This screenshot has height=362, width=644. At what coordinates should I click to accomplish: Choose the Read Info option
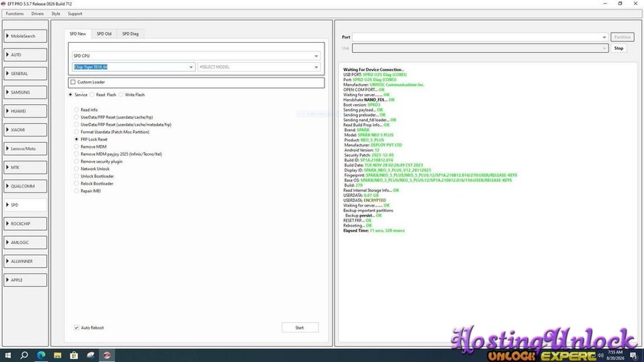[x=76, y=110]
